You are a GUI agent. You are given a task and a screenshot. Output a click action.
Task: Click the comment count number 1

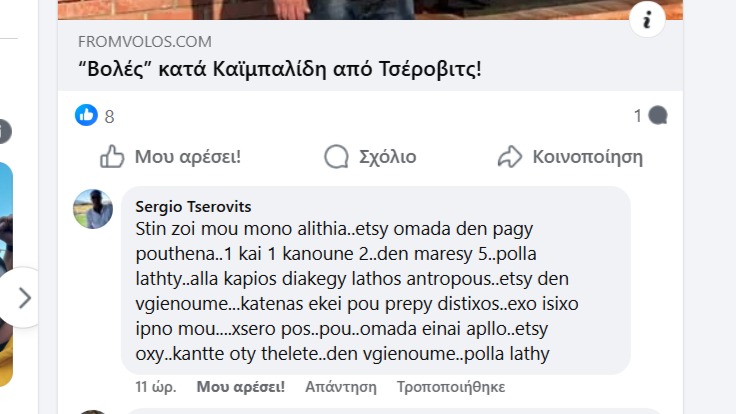(x=637, y=116)
